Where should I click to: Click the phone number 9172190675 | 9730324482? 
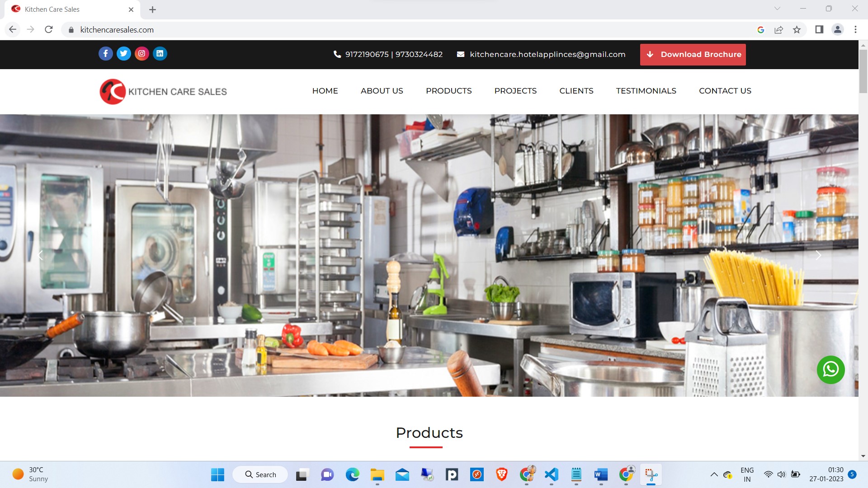(x=388, y=54)
